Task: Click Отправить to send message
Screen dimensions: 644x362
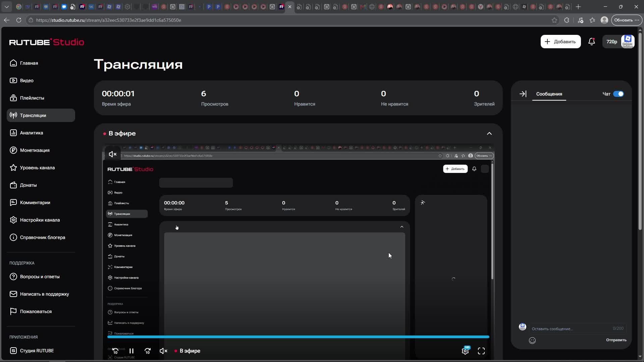Action: point(616,340)
